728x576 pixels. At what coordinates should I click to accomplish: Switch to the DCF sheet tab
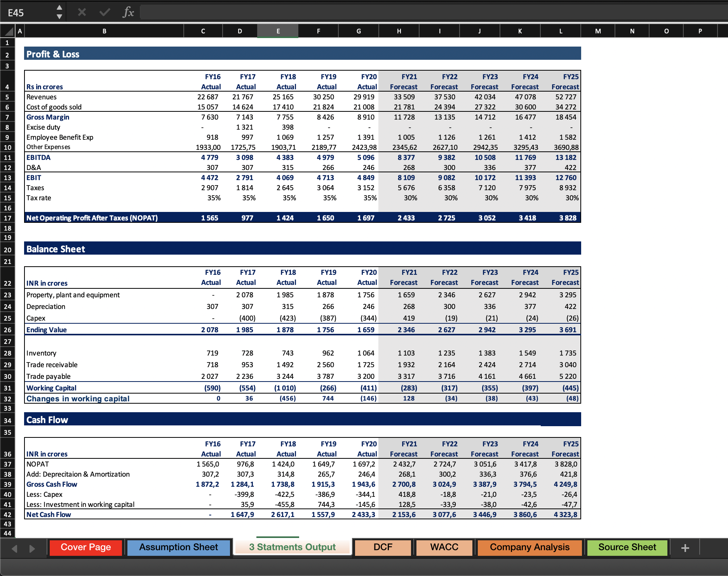pyautogui.click(x=383, y=548)
